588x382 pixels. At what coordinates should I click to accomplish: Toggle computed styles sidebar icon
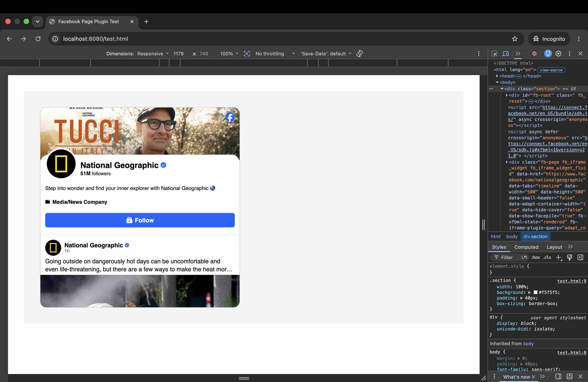pos(580,257)
